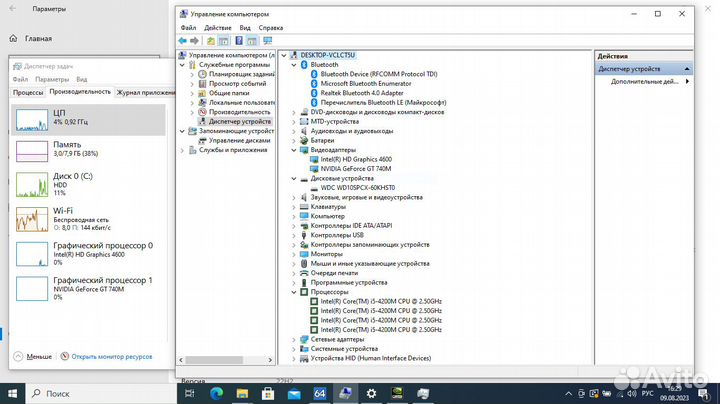720x404 pixels.
Task: Open the Действие menu
Action: point(218,28)
